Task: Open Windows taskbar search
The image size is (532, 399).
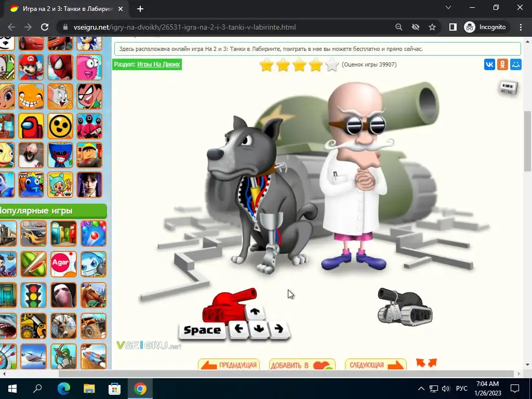Action: tap(37, 389)
